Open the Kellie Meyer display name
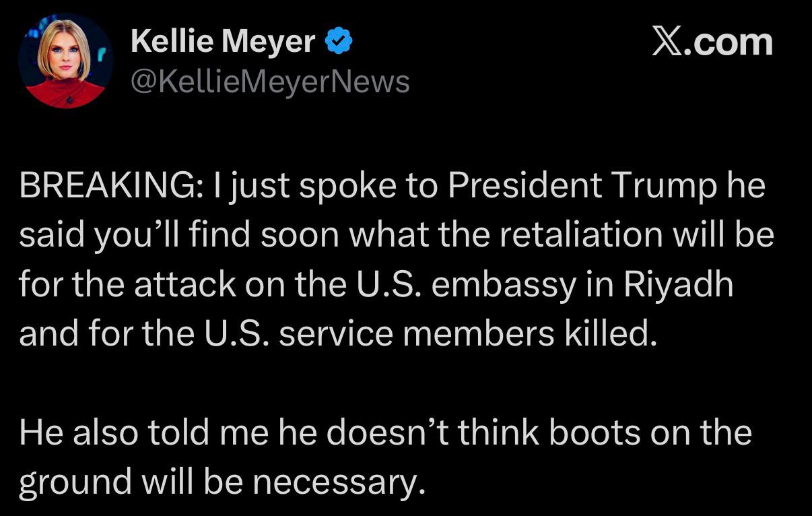Screen dimensions: 812x516 point(222,42)
